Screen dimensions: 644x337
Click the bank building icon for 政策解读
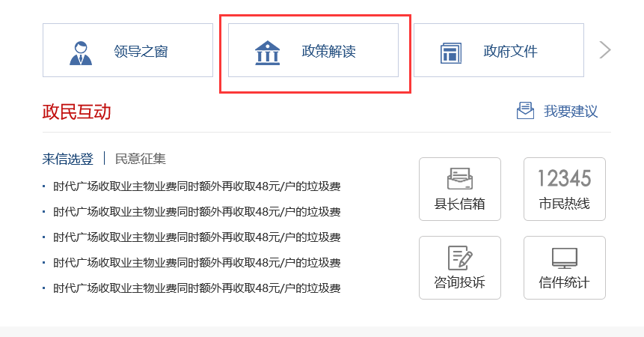(267, 53)
